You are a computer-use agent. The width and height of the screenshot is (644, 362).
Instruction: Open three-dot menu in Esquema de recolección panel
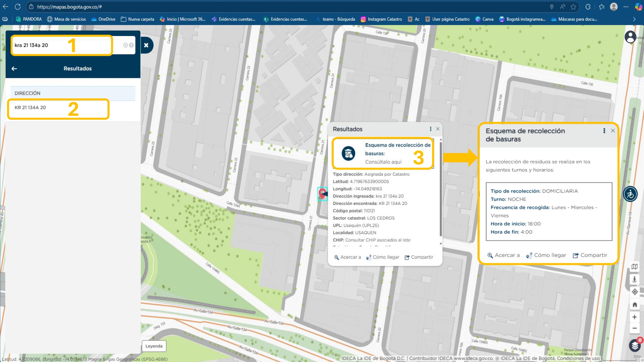coord(604,131)
